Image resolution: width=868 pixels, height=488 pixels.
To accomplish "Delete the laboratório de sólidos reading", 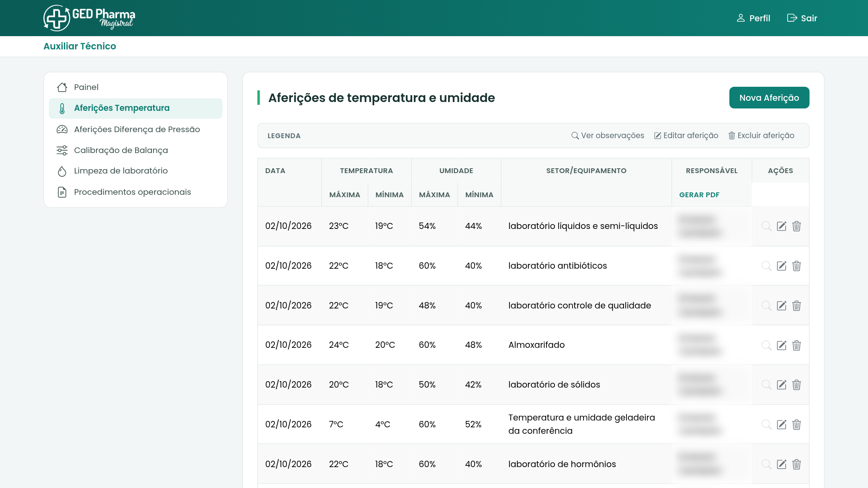I will [x=796, y=385].
